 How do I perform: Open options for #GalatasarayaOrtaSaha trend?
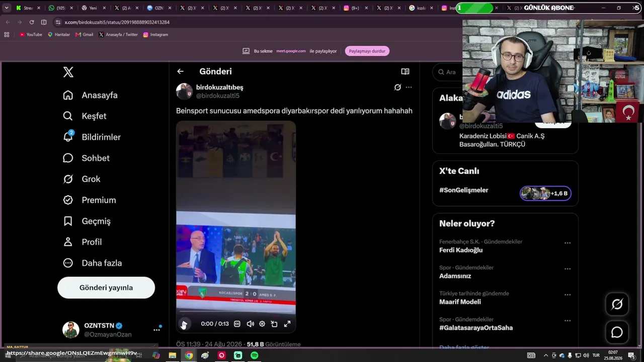click(568, 321)
